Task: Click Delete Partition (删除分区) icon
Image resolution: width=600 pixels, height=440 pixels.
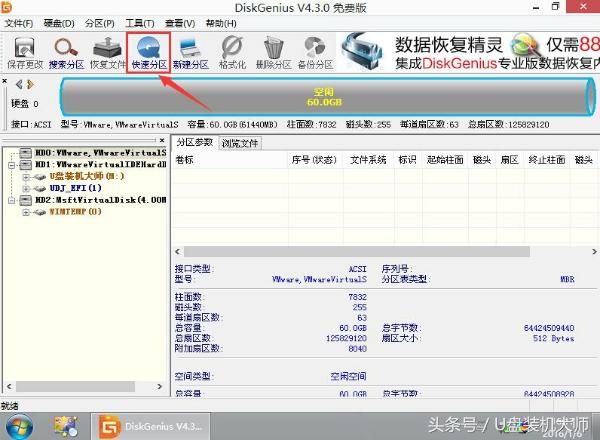Action: (273, 53)
